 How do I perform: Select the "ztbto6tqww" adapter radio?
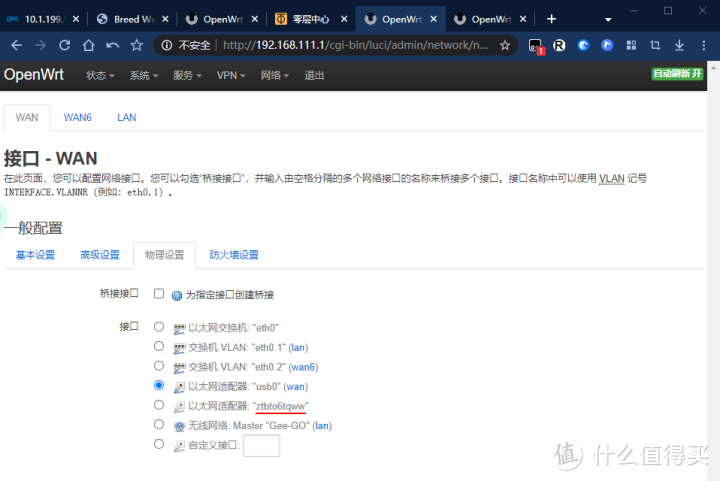pos(159,405)
